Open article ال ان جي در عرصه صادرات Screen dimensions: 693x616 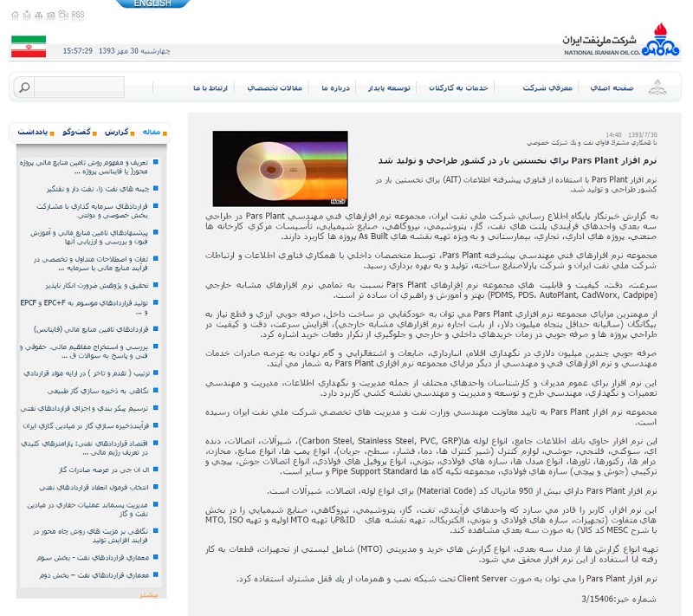(x=104, y=470)
